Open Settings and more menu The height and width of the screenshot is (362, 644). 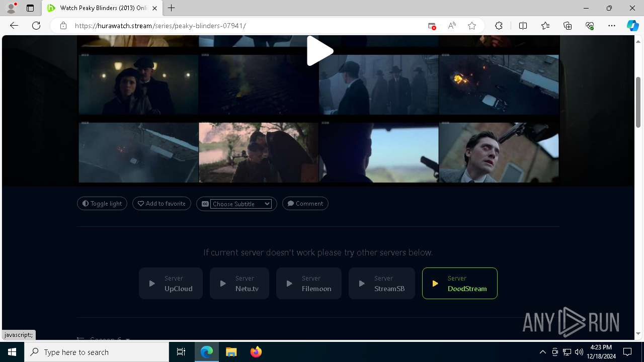[612, 26]
